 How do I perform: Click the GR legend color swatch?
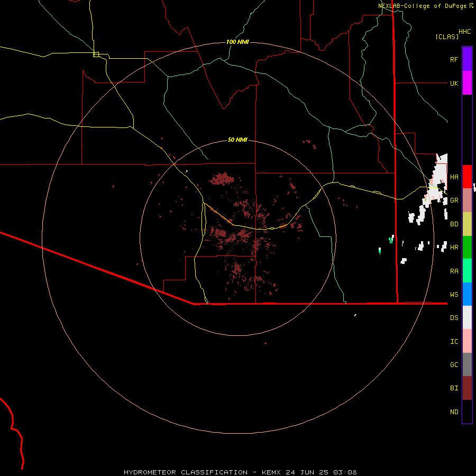[x=467, y=200]
